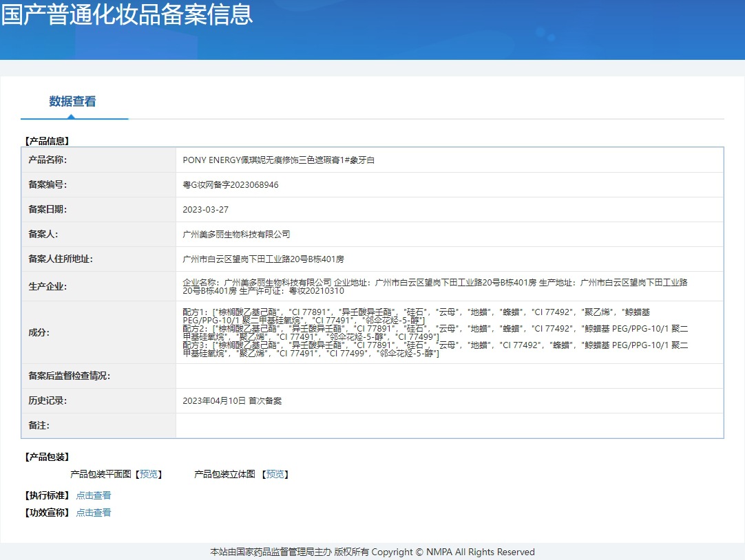The width and height of the screenshot is (745, 560).
Task: Preview 产品包装立体图 via 预览 link
Action: [x=275, y=474]
